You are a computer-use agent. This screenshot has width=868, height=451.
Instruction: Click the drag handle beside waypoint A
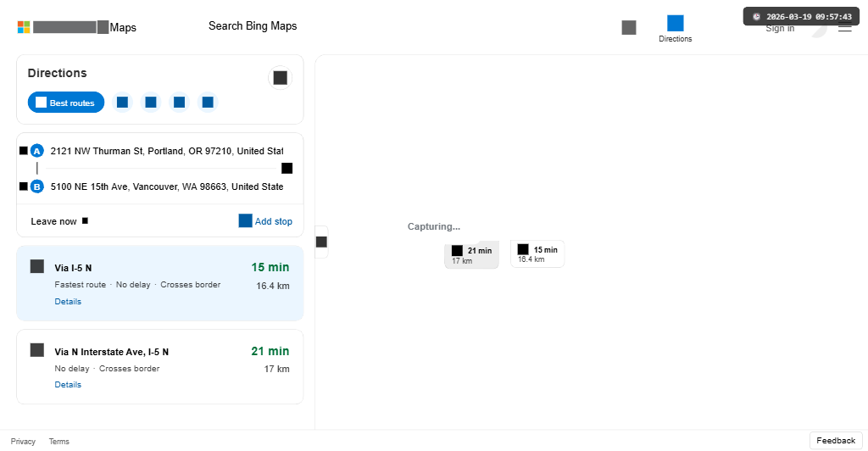click(23, 151)
